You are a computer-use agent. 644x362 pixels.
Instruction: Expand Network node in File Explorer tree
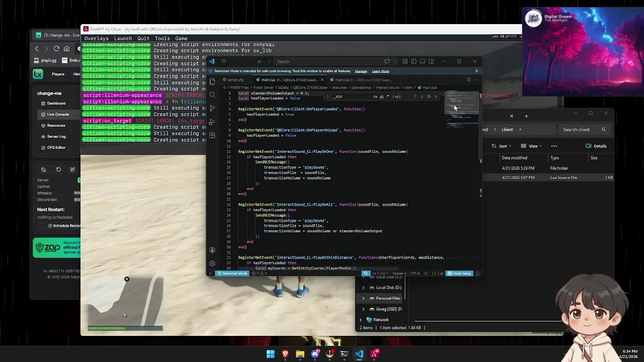(360, 320)
